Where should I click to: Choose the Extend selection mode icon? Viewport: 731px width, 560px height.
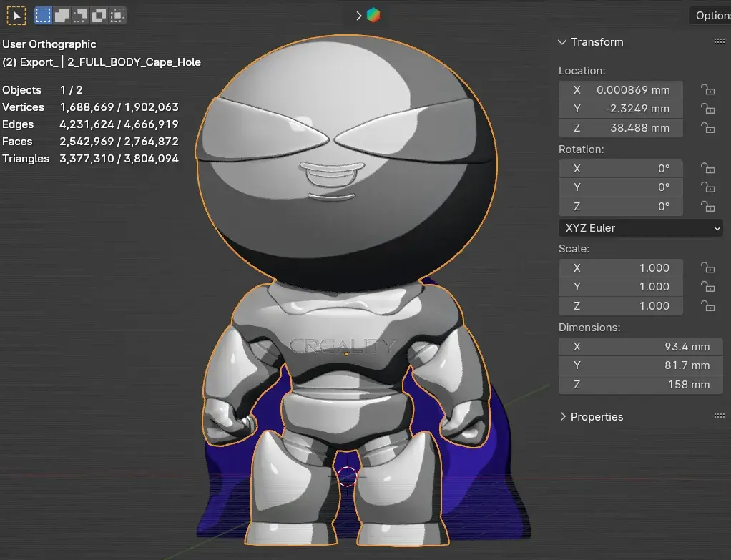[x=62, y=14]
